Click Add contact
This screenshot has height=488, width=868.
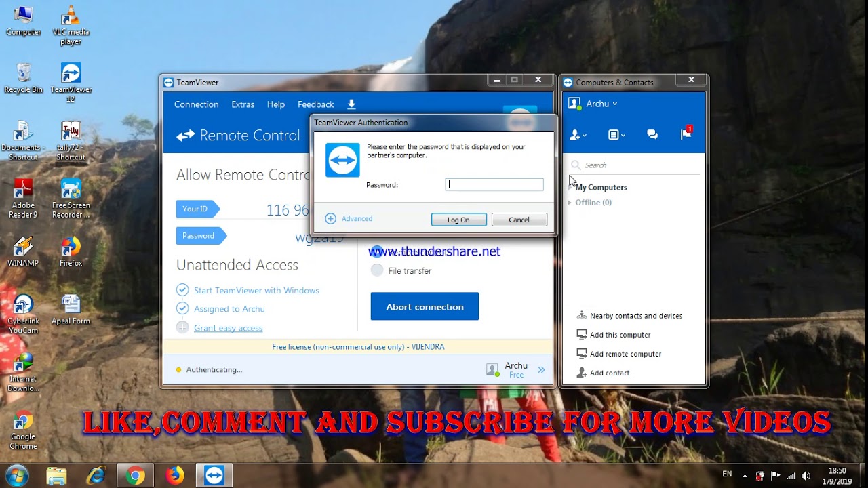pos(603,373)
